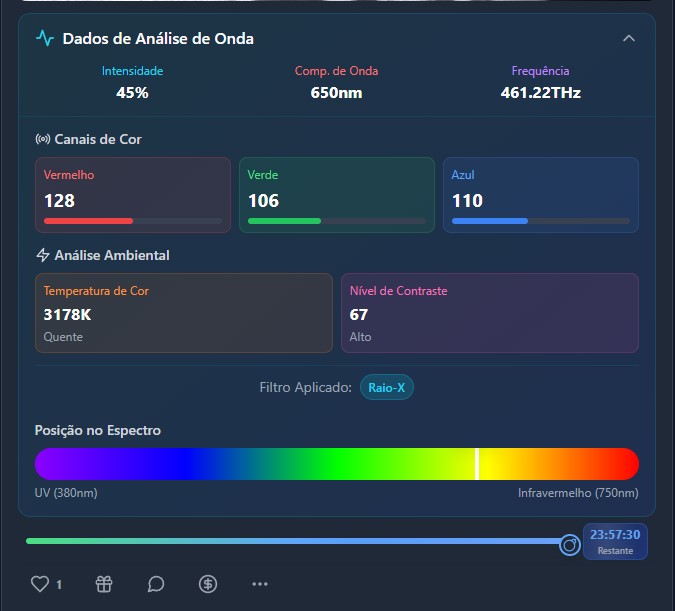Open the three-dots more options menu
The height and width of the screenshot is (611, 675).
coord(260,584)
